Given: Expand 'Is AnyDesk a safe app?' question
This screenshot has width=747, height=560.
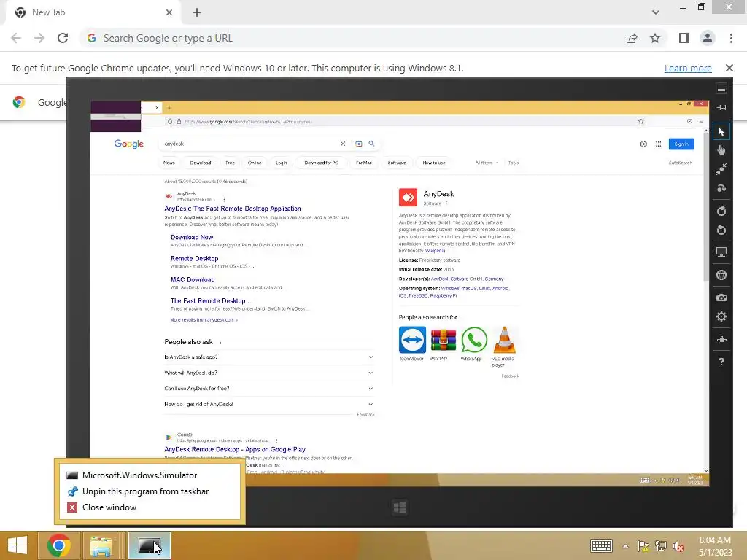Looking at the screenshot, I should tap(268, 357).
